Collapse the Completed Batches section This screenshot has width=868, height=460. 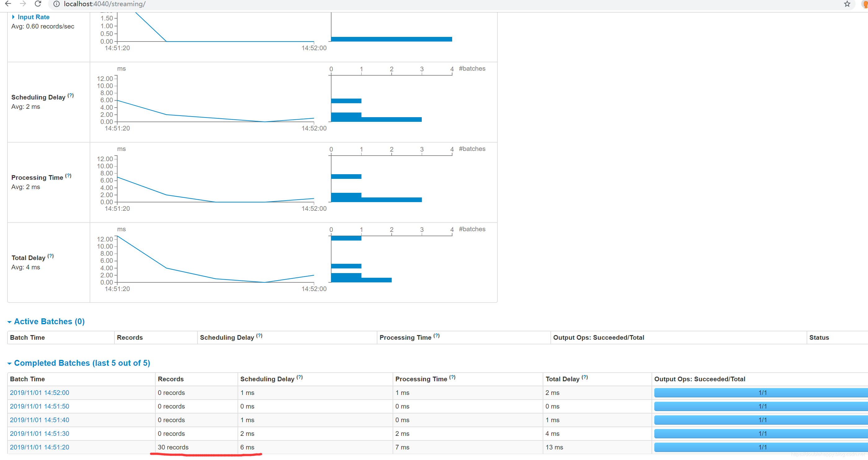tap(82, 363)
